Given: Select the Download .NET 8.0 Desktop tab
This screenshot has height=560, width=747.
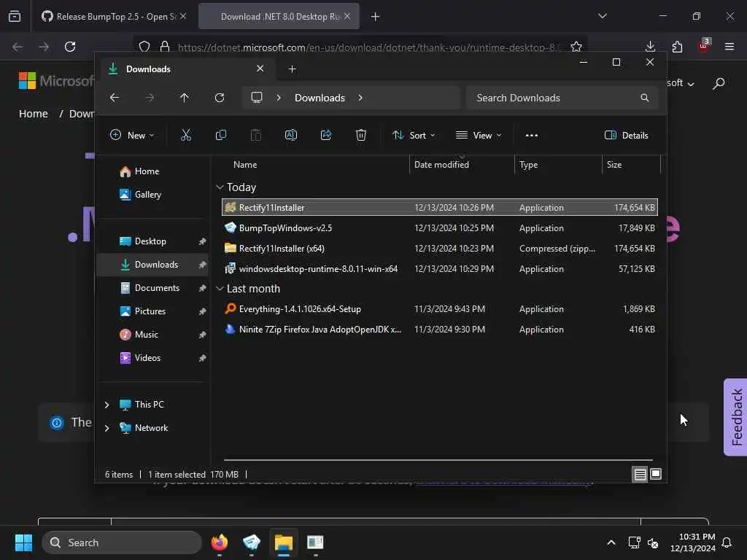Looking at the screenshot, I should 279,17.
